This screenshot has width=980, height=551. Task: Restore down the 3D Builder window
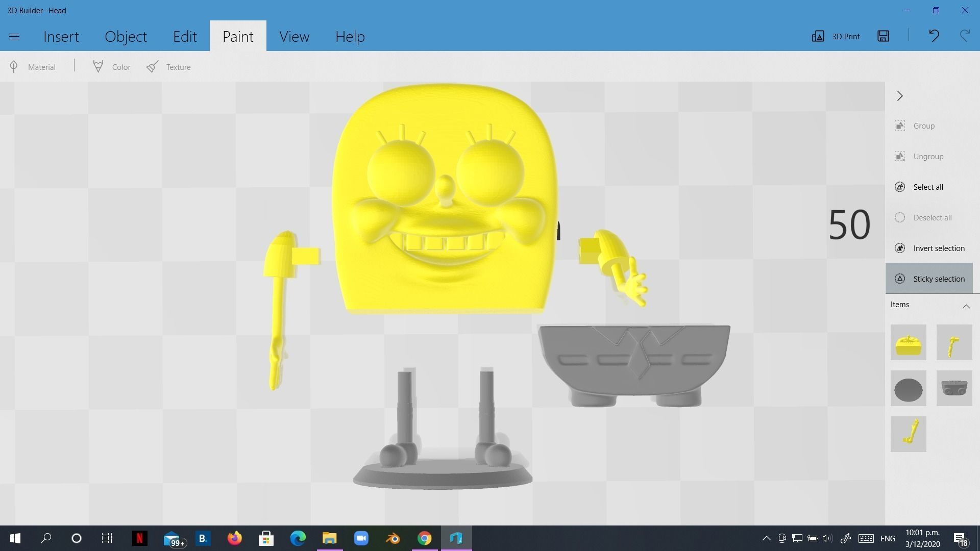click(x=936, y=10)
